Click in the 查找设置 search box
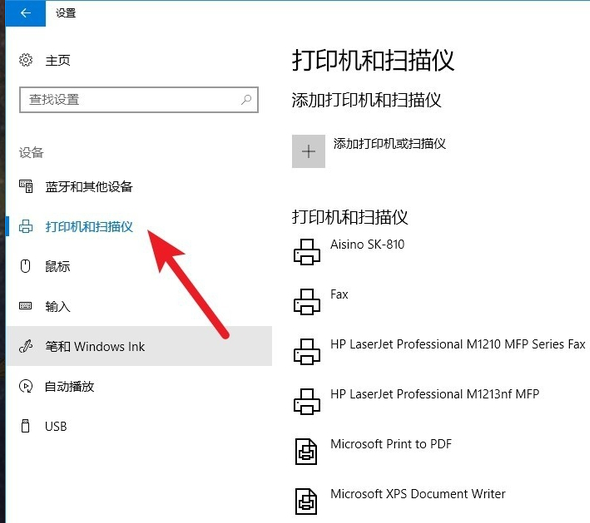Viewport: 590px width, 523px height. click(139, 100)
